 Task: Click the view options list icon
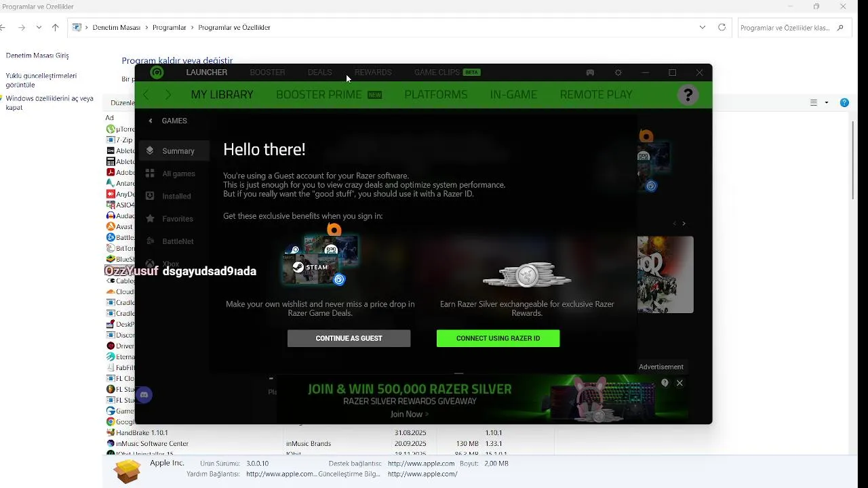tap(814, 103)
